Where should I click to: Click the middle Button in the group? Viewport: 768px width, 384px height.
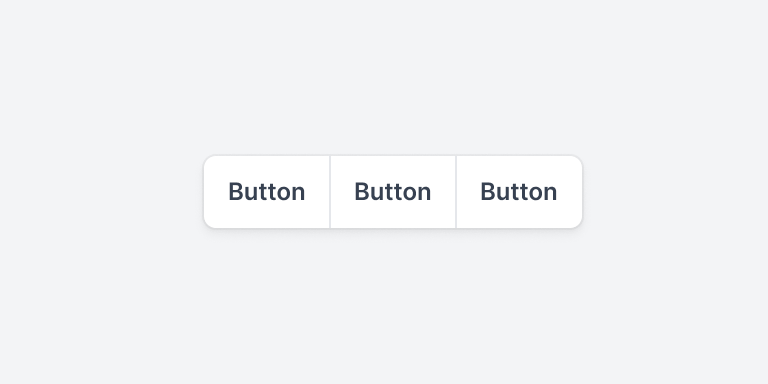pos(393,192)
